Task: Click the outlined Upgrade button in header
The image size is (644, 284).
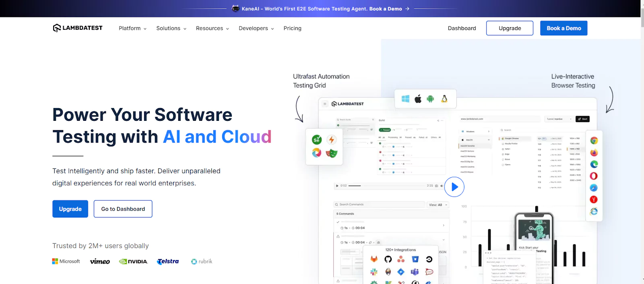Action: tap(510, 28)
